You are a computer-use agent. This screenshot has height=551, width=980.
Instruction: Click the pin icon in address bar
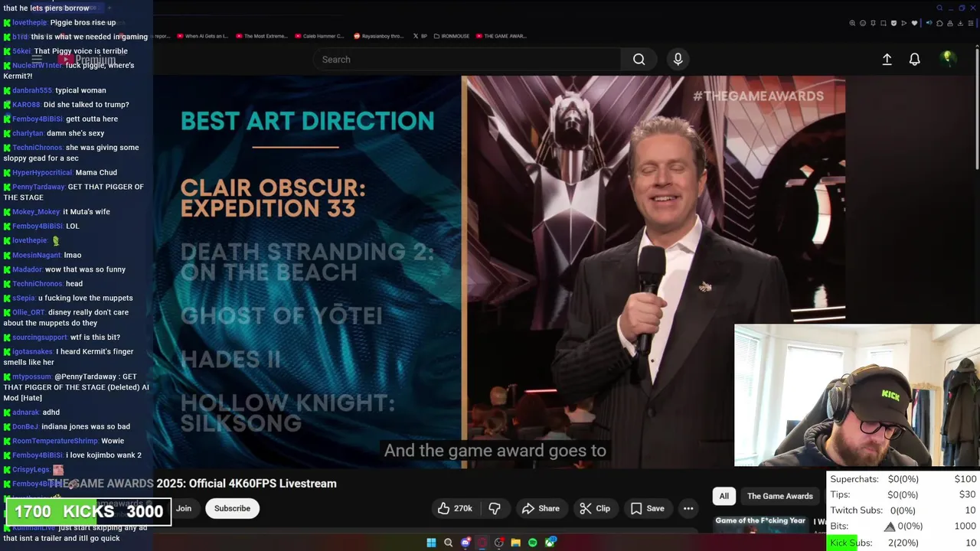point(873,23)
